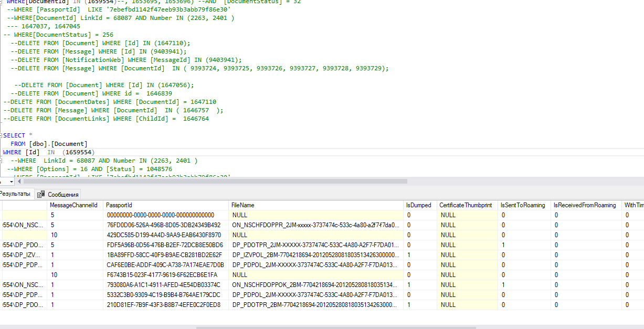Click MessageChannelId value 5 in first row

[x=75, y=215]
